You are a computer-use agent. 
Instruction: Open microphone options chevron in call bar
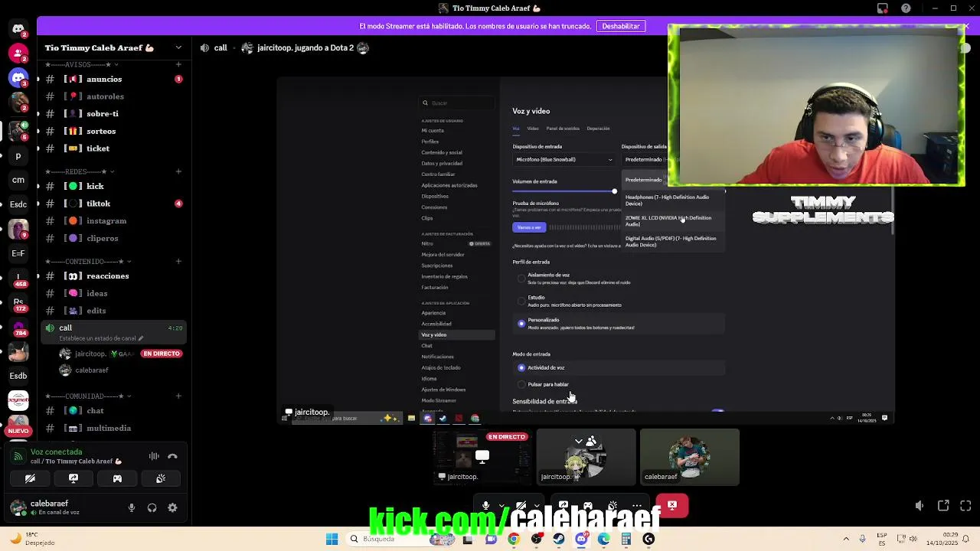[x=501, y=505]
